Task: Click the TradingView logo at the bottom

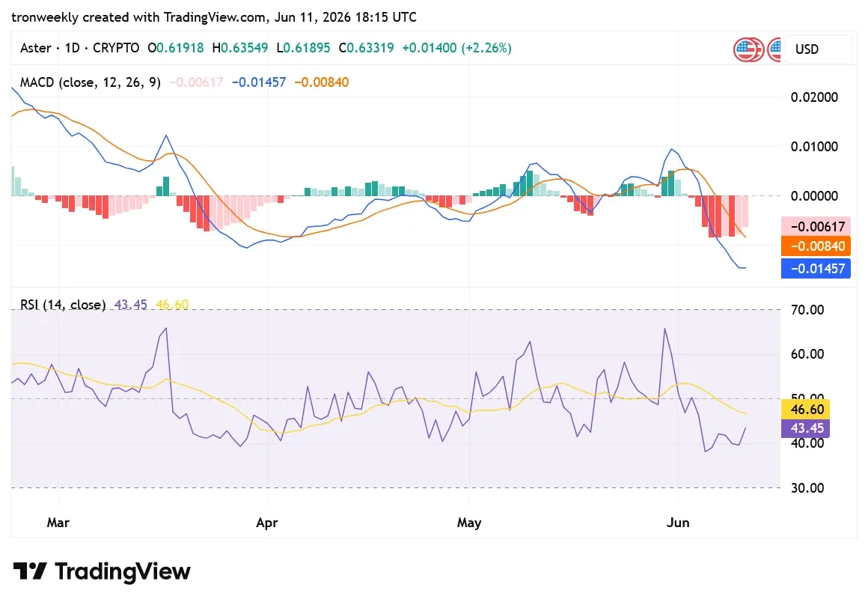Action: (102, 571)
